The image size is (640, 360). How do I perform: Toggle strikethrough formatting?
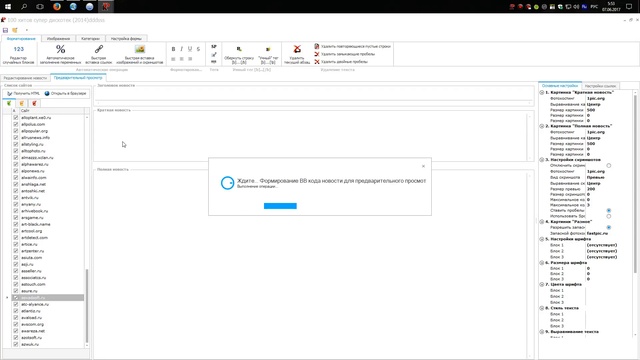tap(198, 49)
